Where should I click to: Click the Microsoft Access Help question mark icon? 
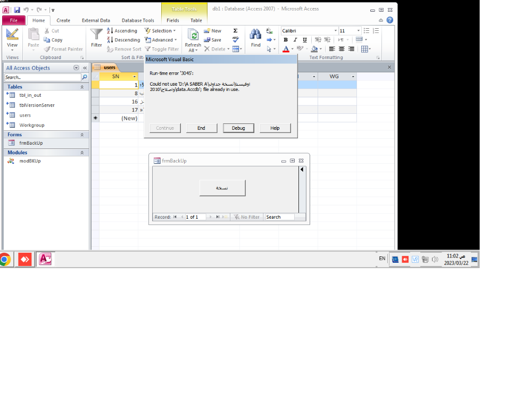tap(390, 20)
